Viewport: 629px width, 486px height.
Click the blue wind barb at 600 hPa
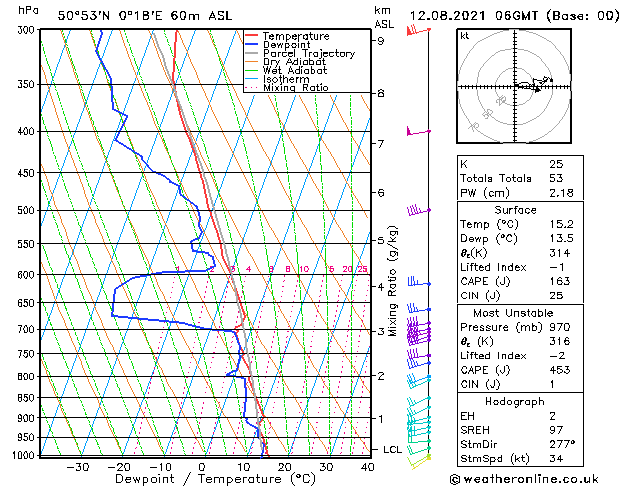pyautogui.click(x=419, y=282)
